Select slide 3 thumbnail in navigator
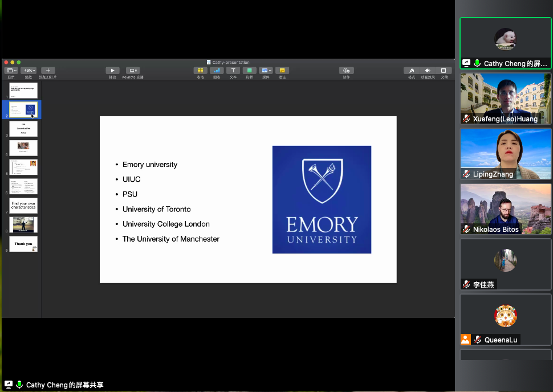 [x=23, y=129]
